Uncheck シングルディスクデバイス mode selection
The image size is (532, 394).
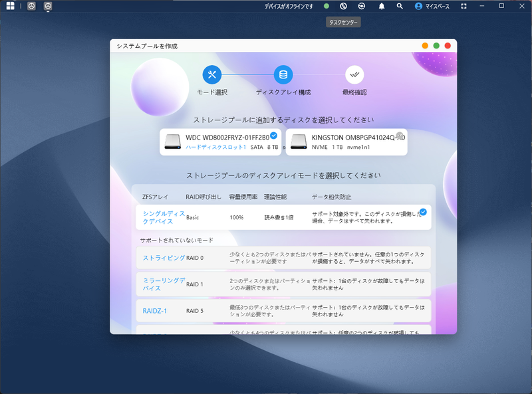[423, 211]
